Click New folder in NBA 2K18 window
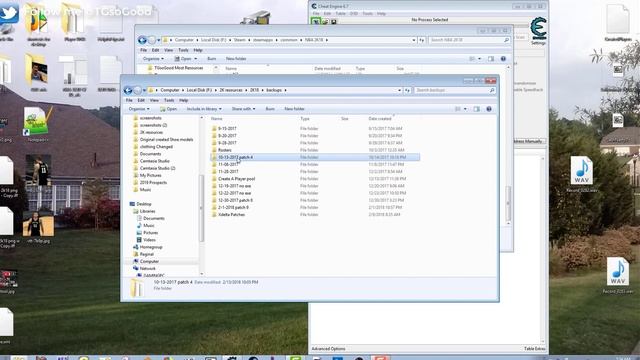This screenshot has width=640, height=360. (x=236, y=59)
